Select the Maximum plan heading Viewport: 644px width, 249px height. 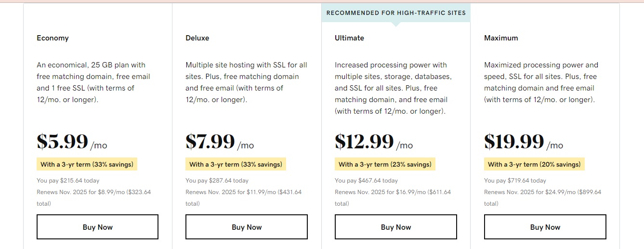click(x=501, y=38)
